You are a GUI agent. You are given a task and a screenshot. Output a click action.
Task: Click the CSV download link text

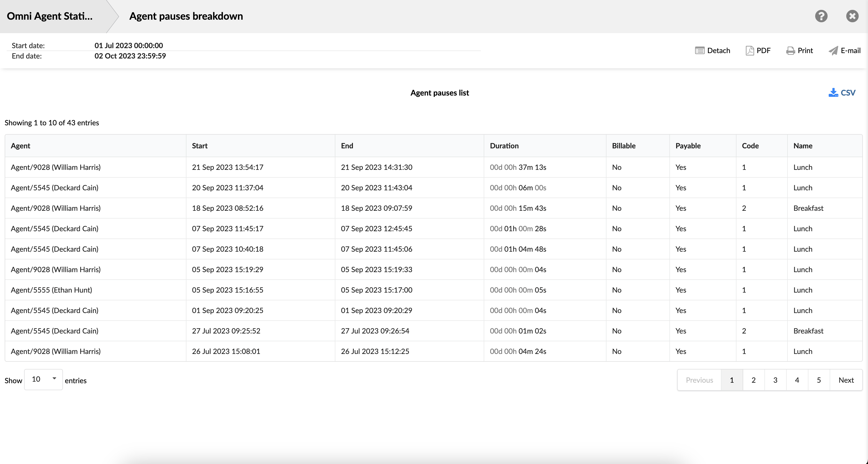pos(848,93)
